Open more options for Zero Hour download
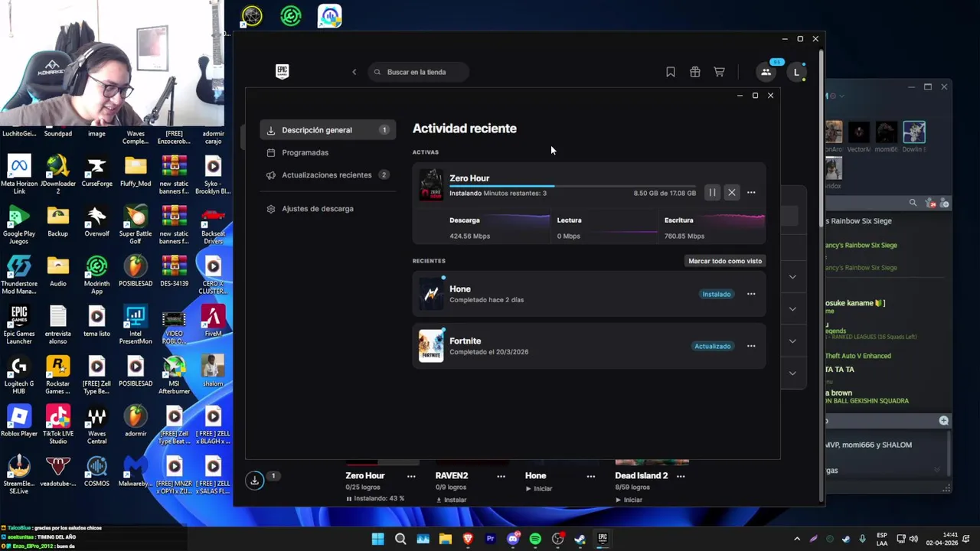 751,193
